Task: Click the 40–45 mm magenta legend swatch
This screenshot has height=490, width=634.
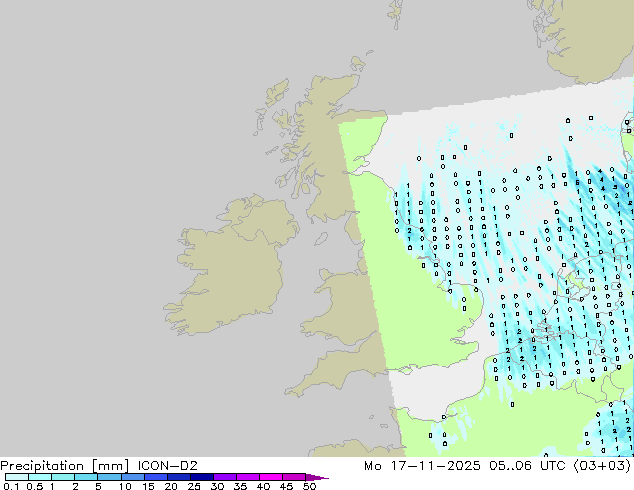Action: point(271,477)
